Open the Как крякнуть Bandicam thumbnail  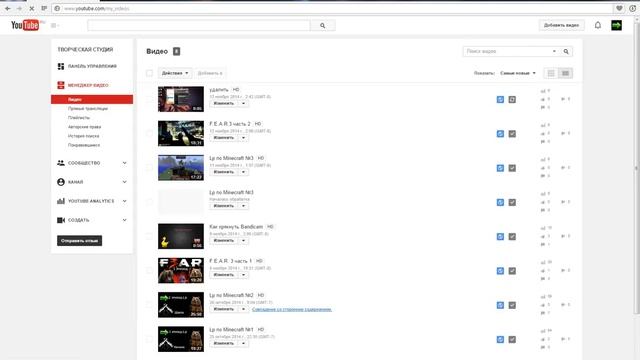coord(181,236)
